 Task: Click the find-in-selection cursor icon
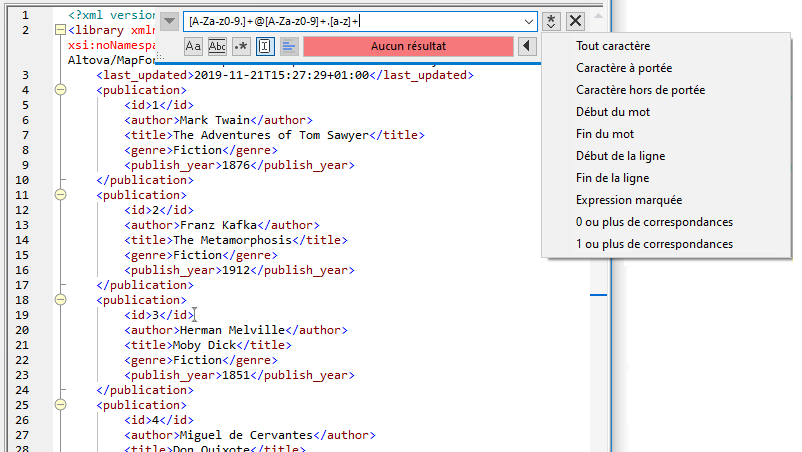pyautogui.click(x=265, y=46)
